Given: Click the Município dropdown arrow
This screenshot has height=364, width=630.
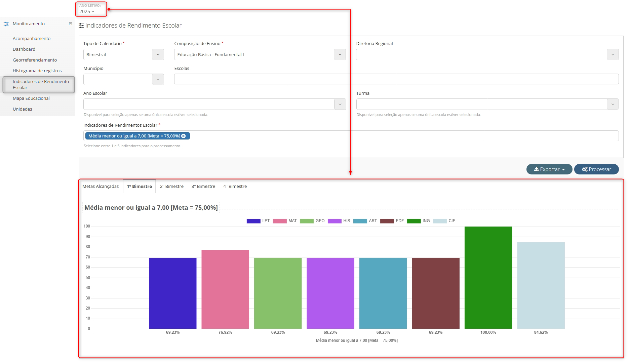Looking at the screenshot, I should click(x=158, y=79).
